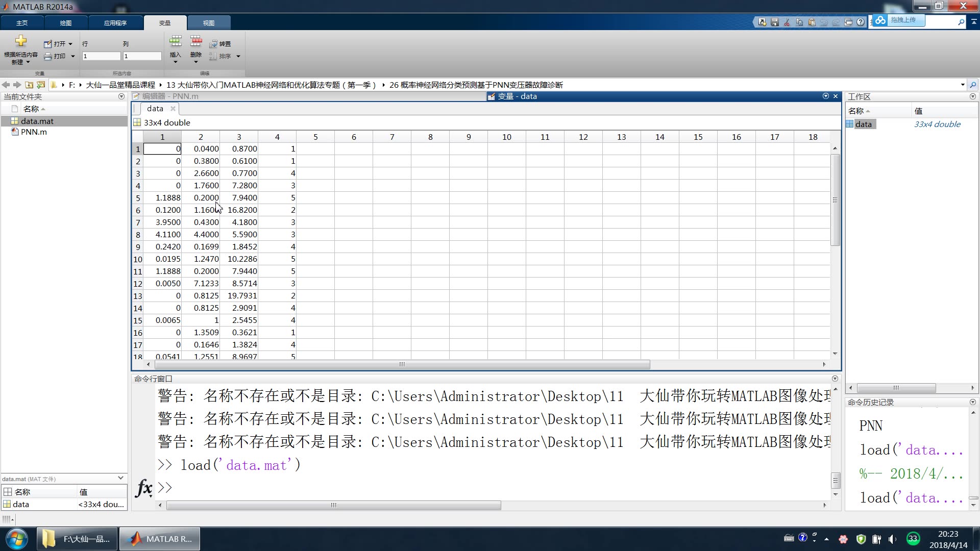Expand the current folder path history dropdown

pos(963,85)
